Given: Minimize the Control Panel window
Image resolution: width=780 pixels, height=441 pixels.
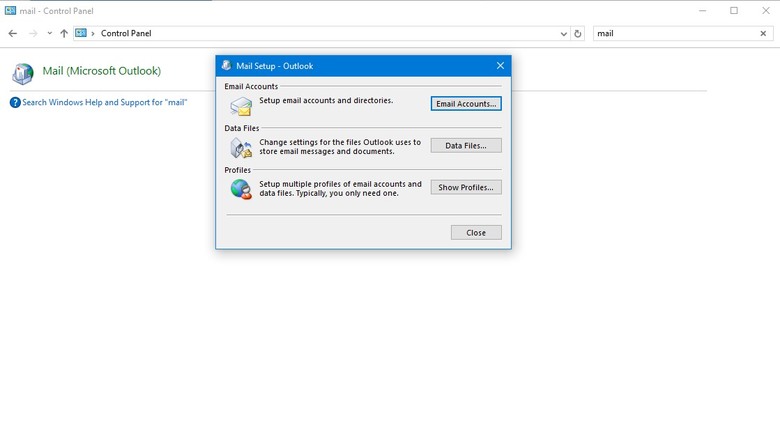Looking at the screenshot, I should tap(702, 10).
